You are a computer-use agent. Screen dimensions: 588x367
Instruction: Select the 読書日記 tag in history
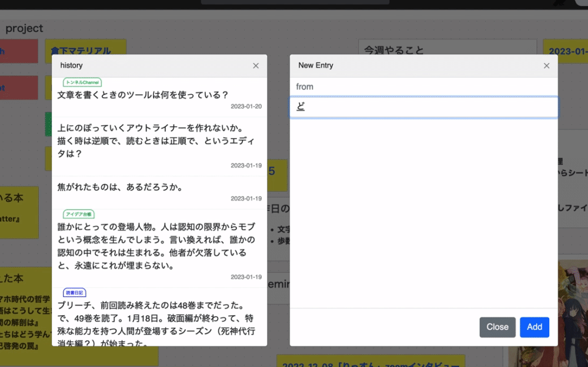tap(74, 293)
